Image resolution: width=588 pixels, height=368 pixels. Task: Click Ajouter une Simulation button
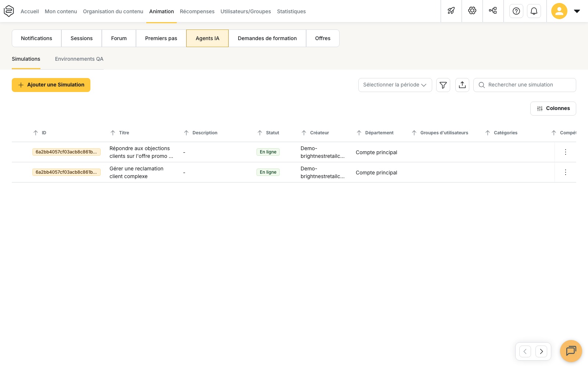51,85
